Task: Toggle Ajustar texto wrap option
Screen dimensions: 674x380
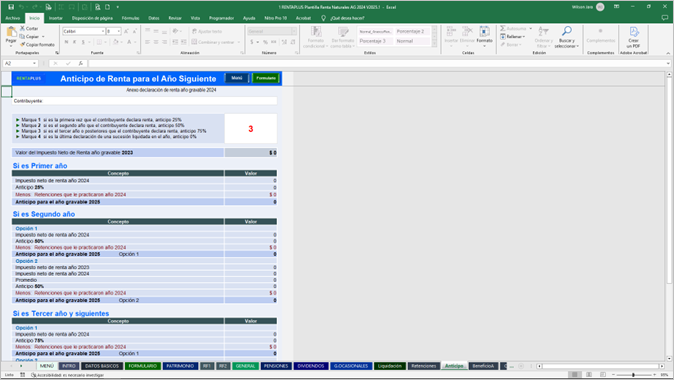Action: [x=207, y=31]
